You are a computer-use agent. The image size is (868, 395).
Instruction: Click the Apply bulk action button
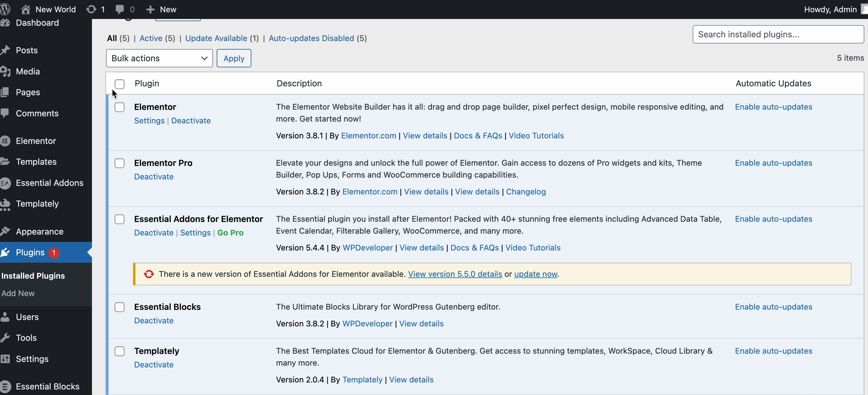point(234,58)
